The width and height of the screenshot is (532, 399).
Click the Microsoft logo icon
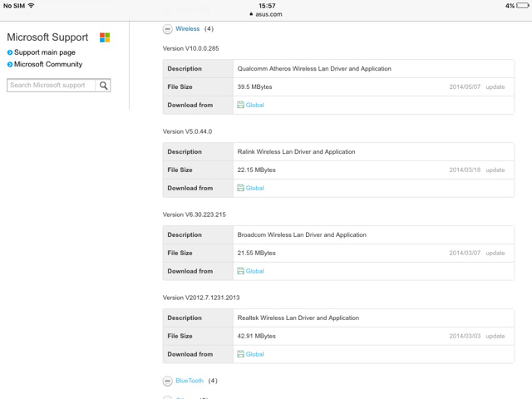[105, 37]
